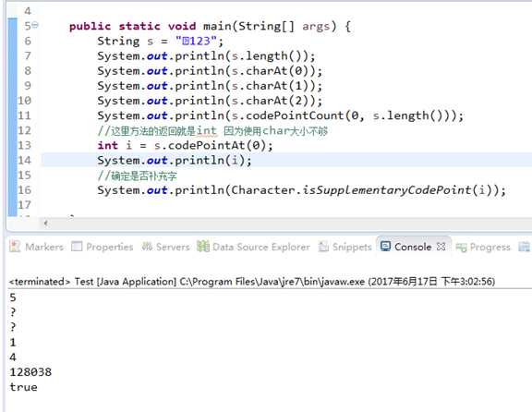Screen dimensions: 532x412
Task: Switch to the Progress tab
Action: coord(490,247)
